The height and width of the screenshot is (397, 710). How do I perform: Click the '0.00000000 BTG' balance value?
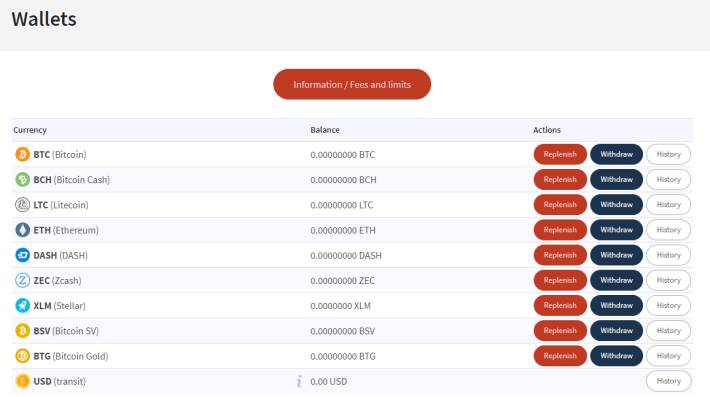tap(343, 357)
